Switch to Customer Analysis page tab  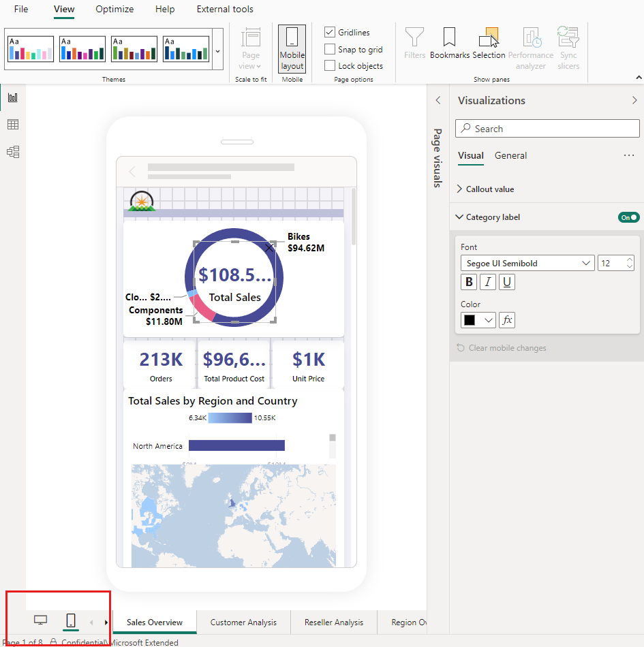pos(243,622)
